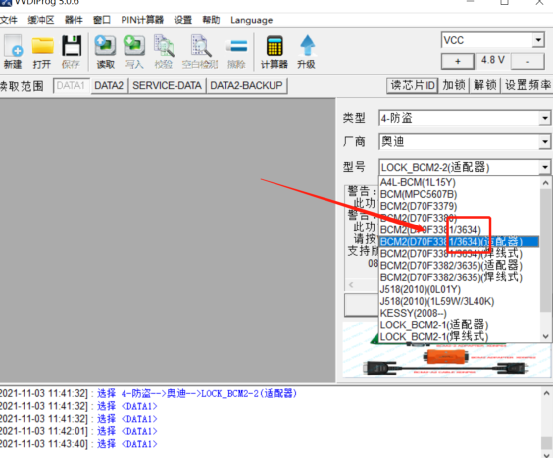
Task: Open the calculator (计算器) tool
Action: click(x=274, y=51)
